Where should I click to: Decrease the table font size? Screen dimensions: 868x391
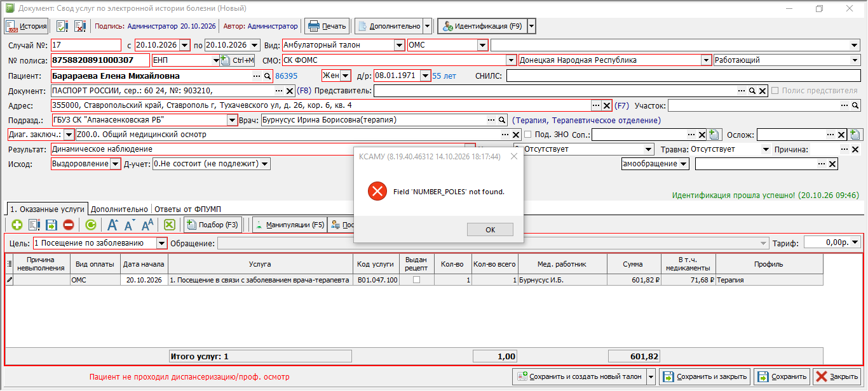pos(129,225)
